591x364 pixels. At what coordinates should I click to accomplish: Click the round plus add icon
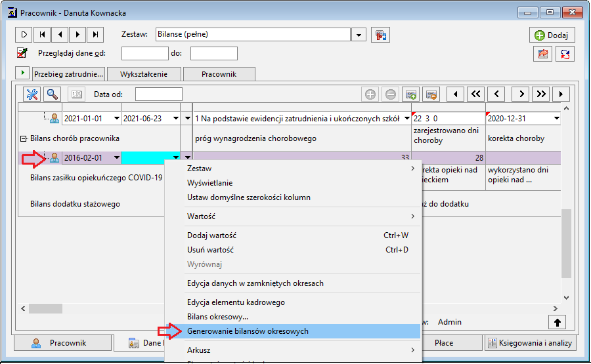click(x=370, y=94)
